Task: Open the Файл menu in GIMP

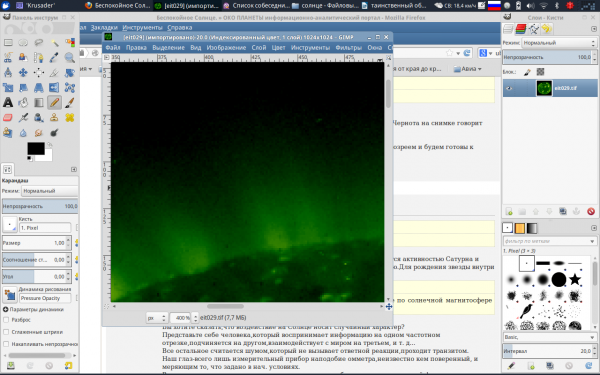Action: (113, 48)
